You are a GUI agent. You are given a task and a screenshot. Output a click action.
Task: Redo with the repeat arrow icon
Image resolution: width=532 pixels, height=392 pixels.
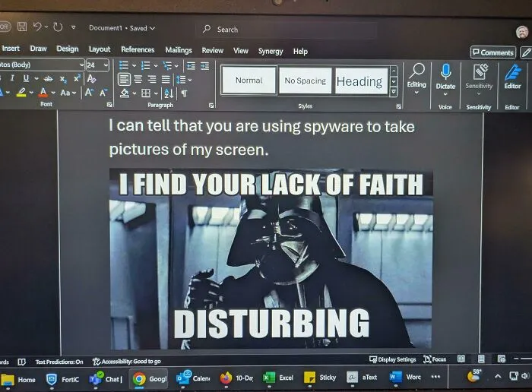(x=58, y=27)
